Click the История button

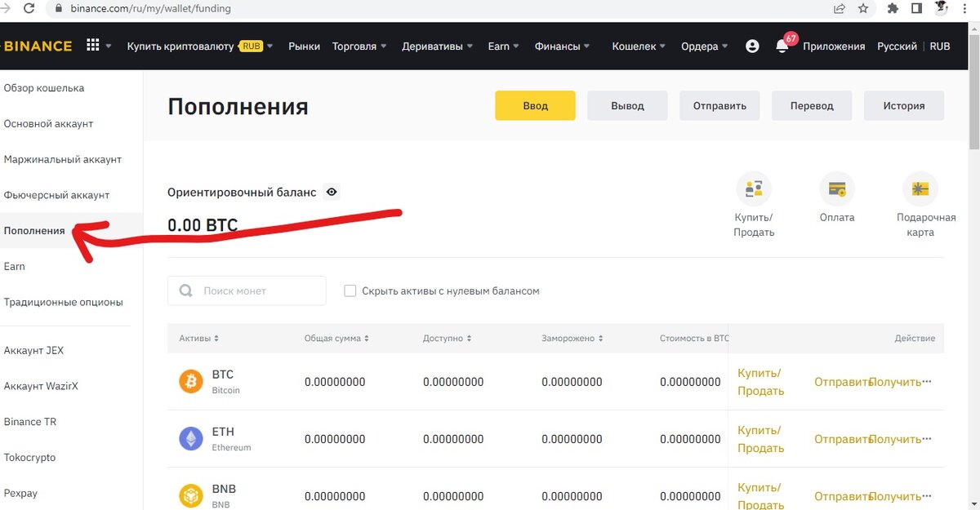coord(904,106)
